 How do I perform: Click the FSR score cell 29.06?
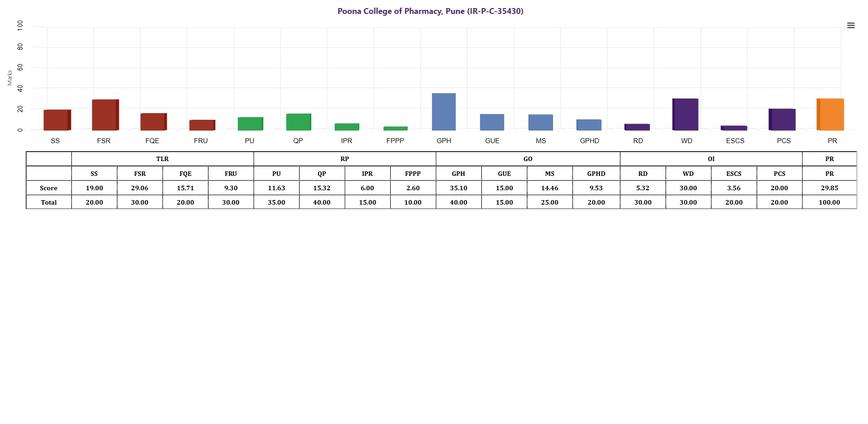(140, 188)
